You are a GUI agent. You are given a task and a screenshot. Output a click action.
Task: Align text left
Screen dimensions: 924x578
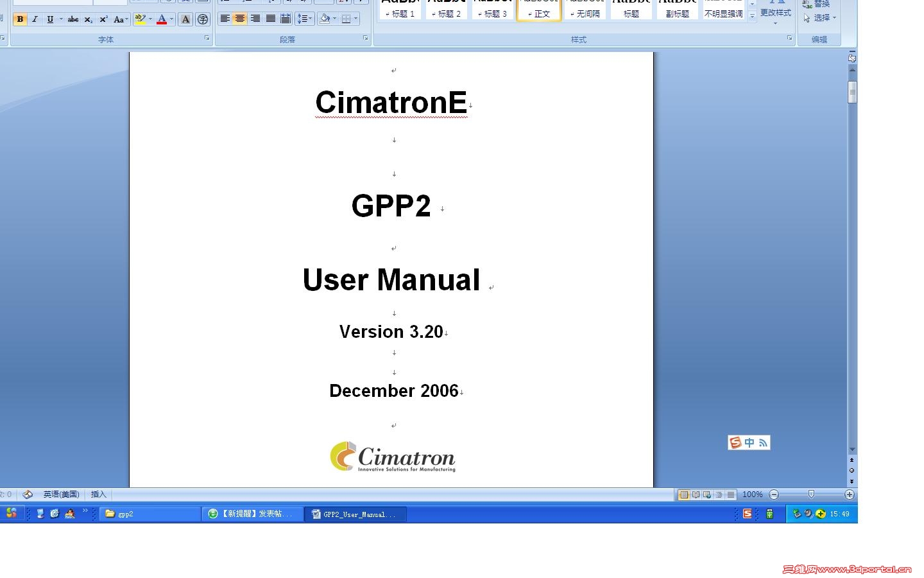point(225,19)
